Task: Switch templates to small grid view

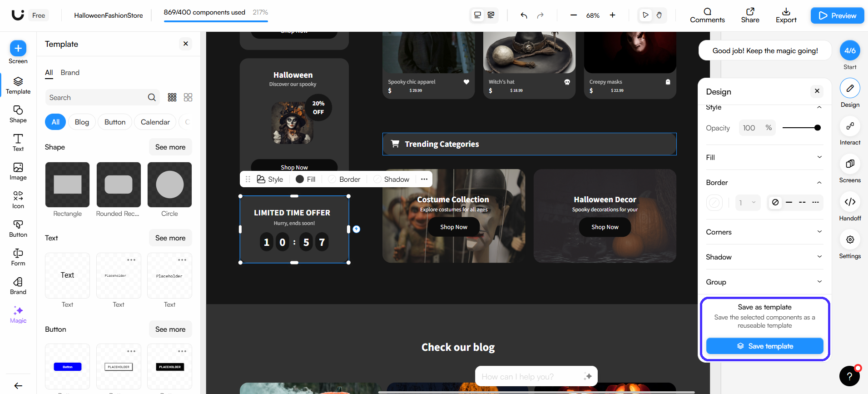Action: 172,97
